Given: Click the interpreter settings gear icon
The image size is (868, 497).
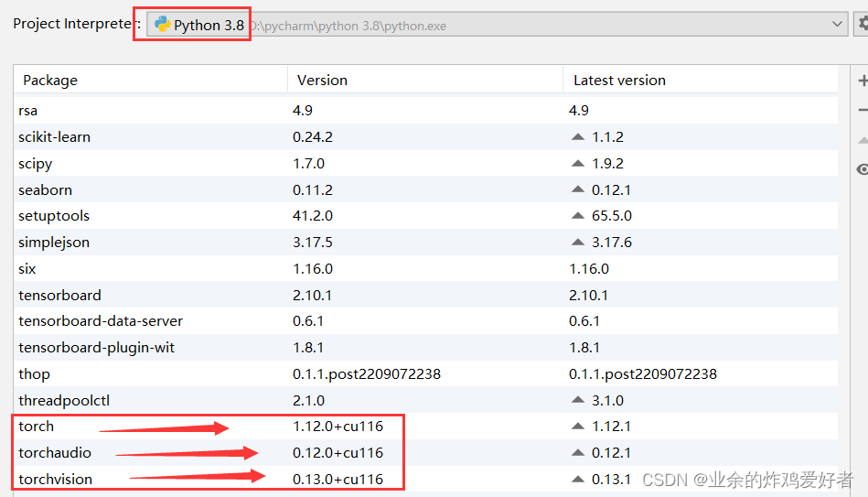Looking at the screenshot, I should pos(863,23).
